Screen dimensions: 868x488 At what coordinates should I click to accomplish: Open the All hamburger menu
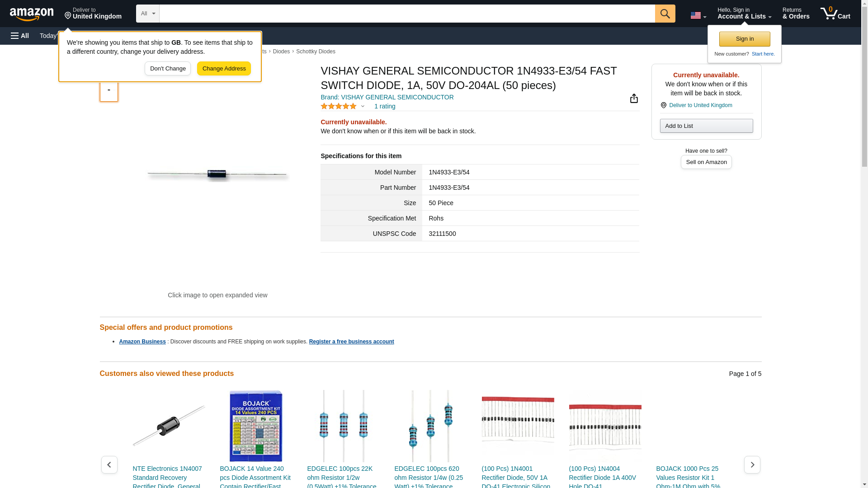tap(20, 36)
